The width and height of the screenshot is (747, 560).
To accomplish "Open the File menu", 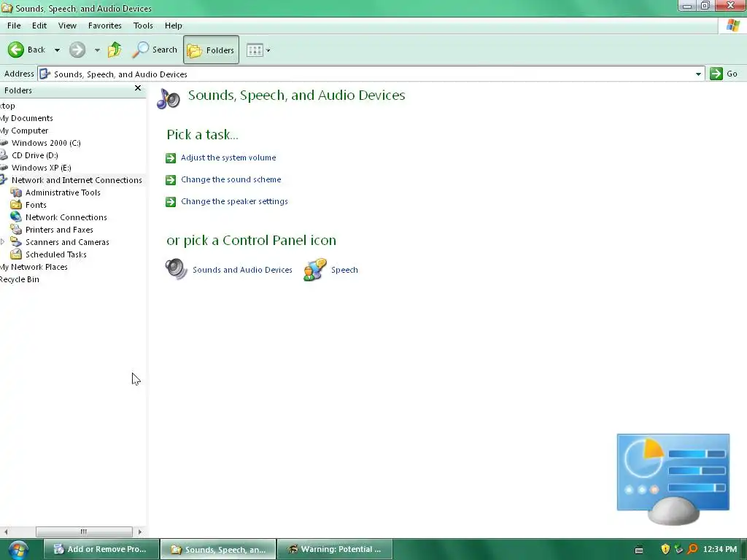I will (14, 26).
